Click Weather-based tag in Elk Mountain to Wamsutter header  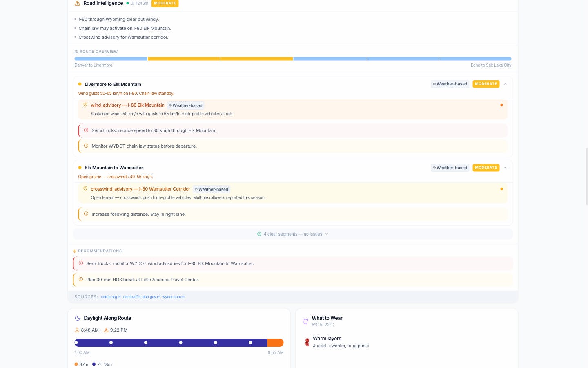pyautogui.click(x=450, y=168)
